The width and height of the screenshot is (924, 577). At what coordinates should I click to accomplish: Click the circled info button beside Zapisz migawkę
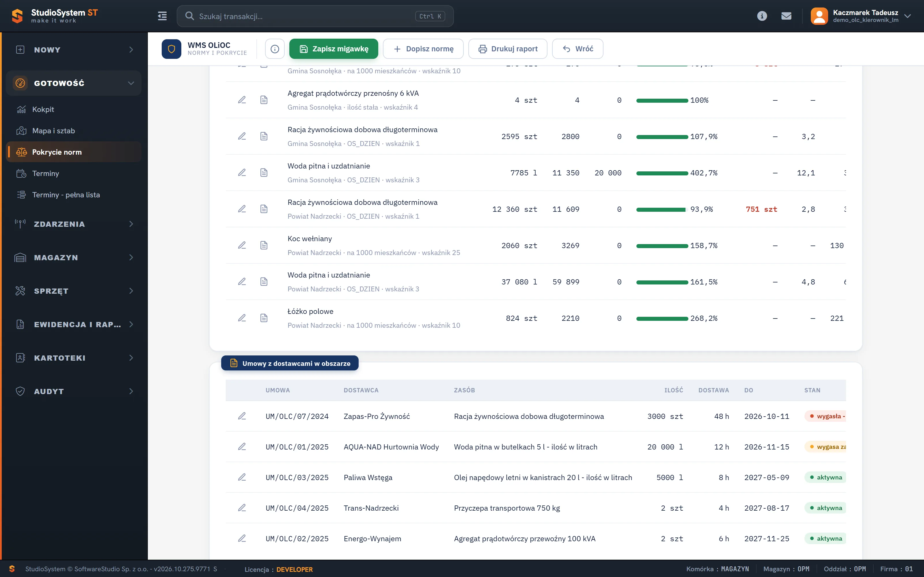(x=275, y=49)
